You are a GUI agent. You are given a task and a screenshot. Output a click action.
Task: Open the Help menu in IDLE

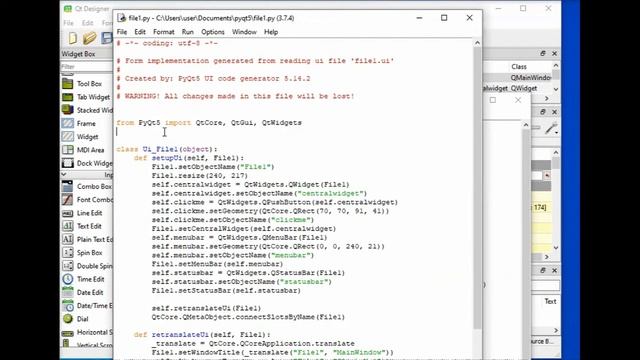point(271,32)
